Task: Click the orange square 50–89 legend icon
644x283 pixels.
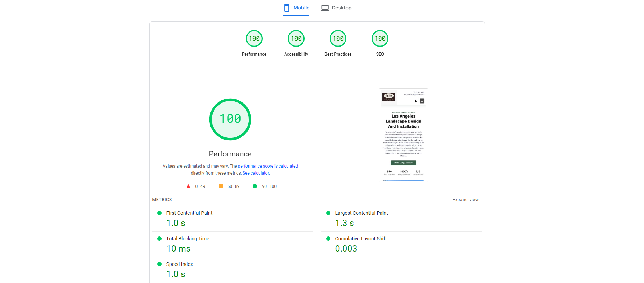Action: [221, 186]
